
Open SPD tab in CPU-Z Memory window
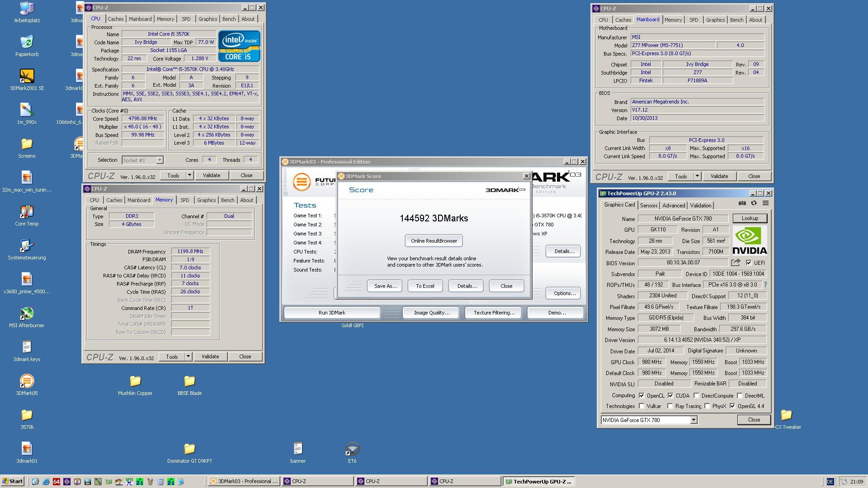[184, 200]
